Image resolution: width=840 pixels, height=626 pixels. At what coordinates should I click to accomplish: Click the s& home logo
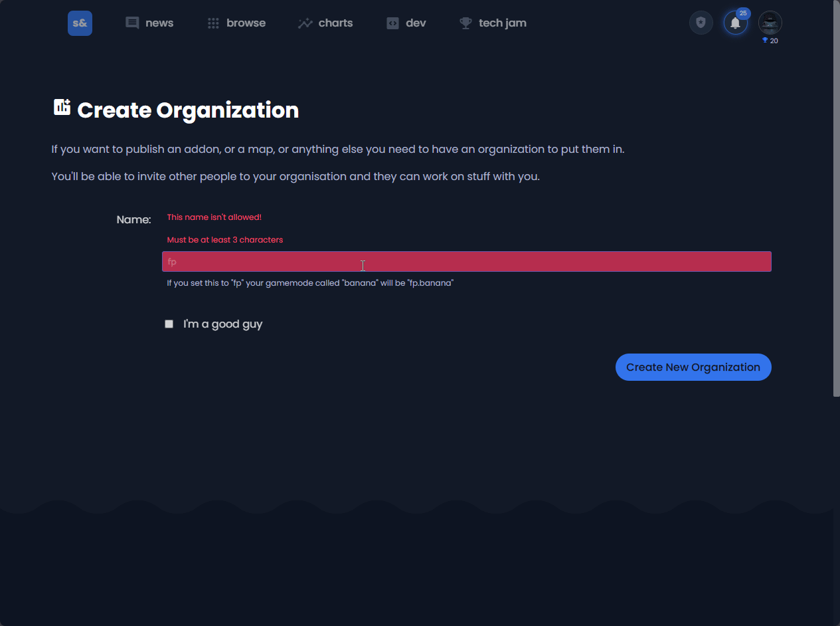[80, 23]
